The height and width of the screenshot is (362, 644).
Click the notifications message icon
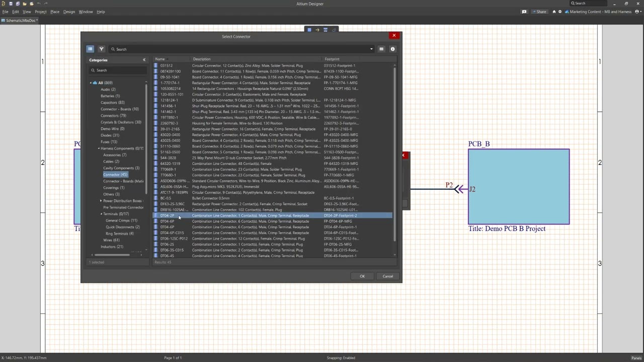point(524,12)
